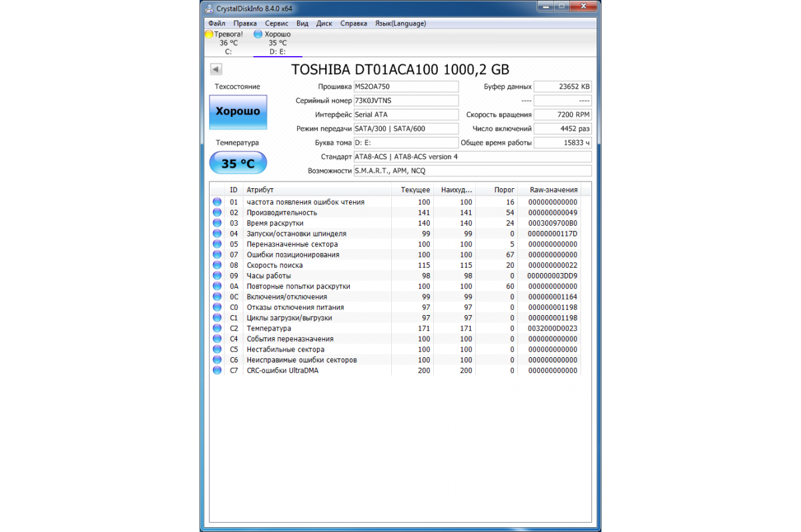
Task: Click the disk title TOSHIBA DT01ACA100 1000,2 GB
Action: pyautogui.click(x=400, y=69)
